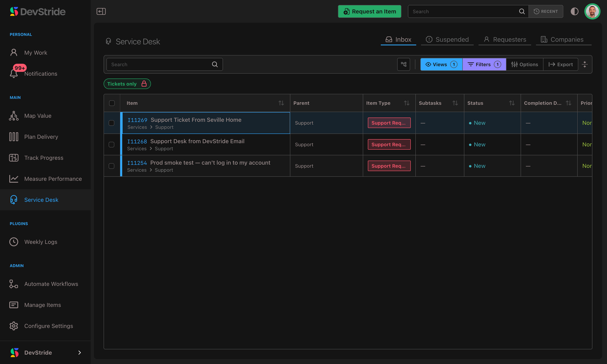Check the checkbox for ticket I11254
This screenshot has height=364, width=607.
click(111, 166)
